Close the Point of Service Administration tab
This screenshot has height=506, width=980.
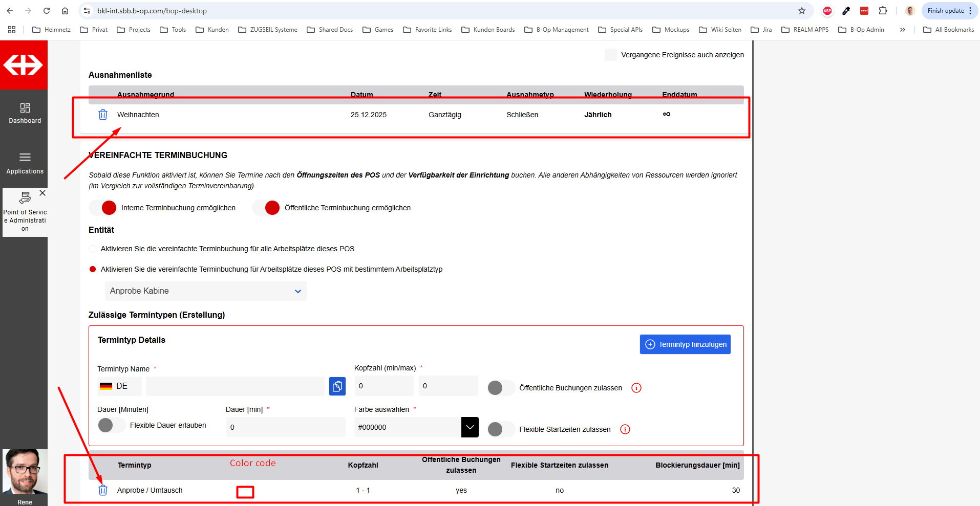42,193
